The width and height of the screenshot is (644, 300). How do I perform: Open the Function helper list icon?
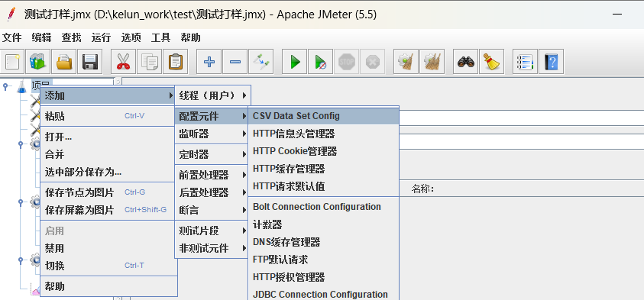[x=526, y=62]
